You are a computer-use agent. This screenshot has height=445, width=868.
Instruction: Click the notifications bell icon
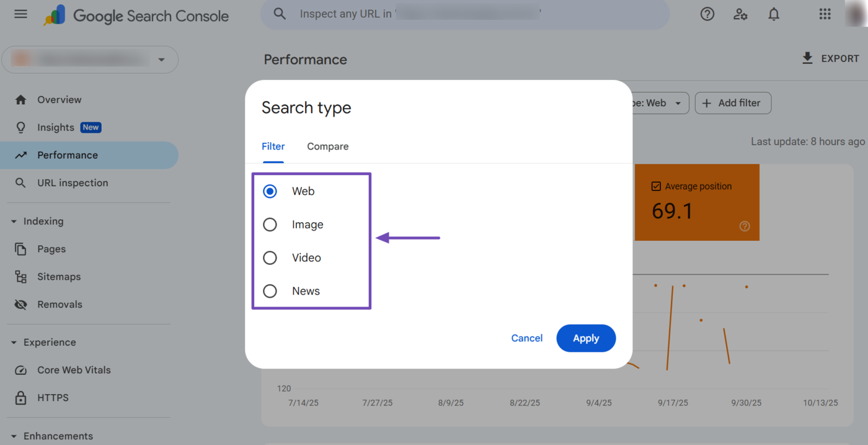[x=774, y=14]
